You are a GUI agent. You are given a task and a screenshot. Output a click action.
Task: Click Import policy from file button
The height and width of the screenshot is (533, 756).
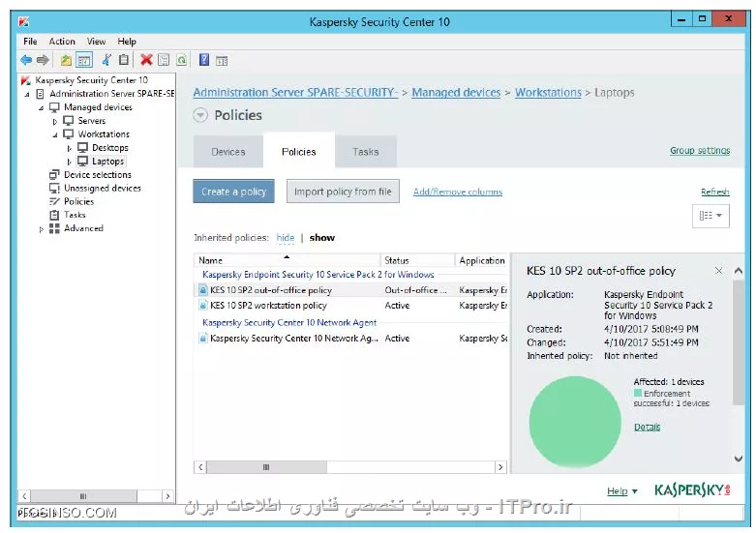(x=343, y=192)
